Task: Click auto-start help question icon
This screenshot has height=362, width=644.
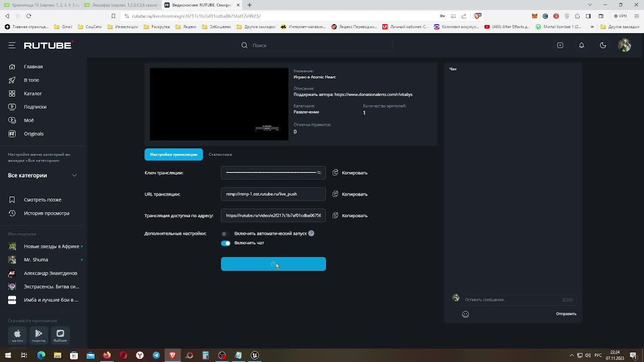Action: point(311,233)
